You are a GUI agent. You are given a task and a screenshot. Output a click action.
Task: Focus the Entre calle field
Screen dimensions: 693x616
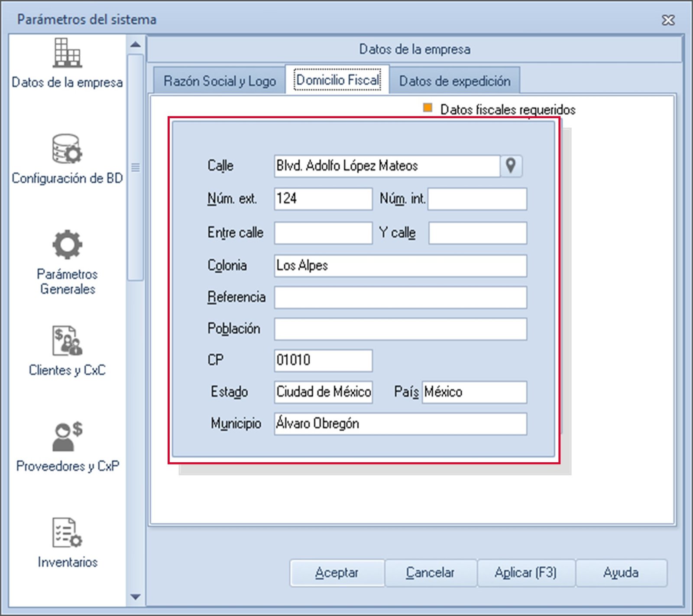tap(323, 233)
